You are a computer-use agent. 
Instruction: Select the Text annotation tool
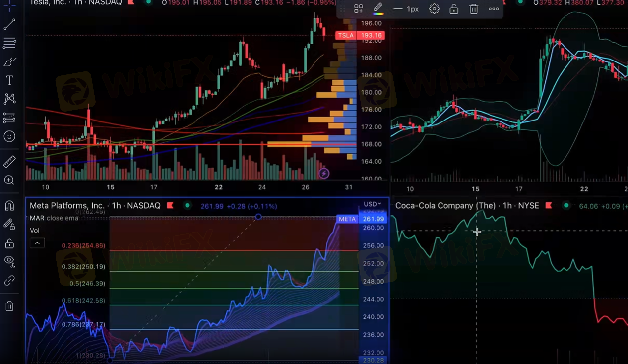click(9, 80)
